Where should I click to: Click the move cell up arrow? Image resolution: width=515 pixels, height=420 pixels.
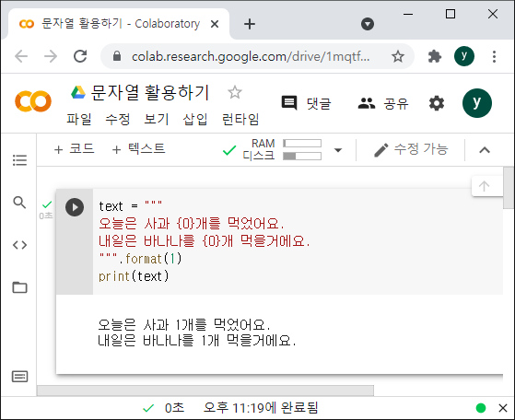[484, 186]
